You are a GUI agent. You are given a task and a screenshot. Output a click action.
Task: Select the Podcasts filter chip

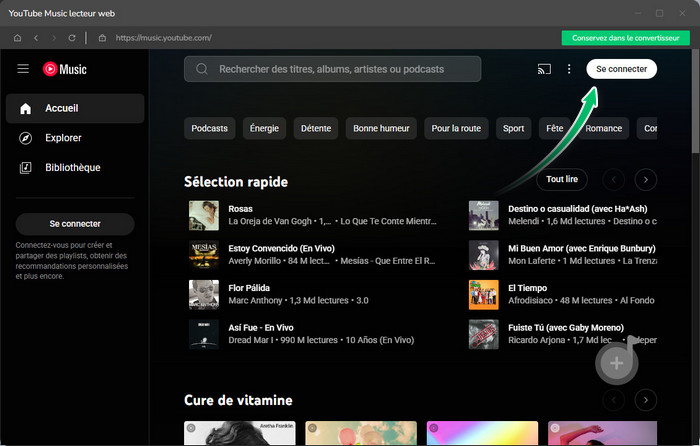click(x=209, y=129)
